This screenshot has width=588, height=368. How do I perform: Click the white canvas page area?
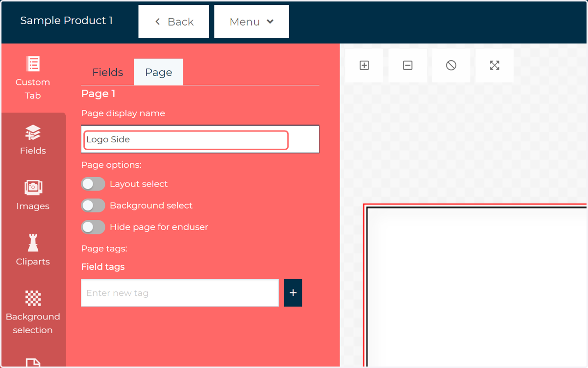tap(477, 288)
